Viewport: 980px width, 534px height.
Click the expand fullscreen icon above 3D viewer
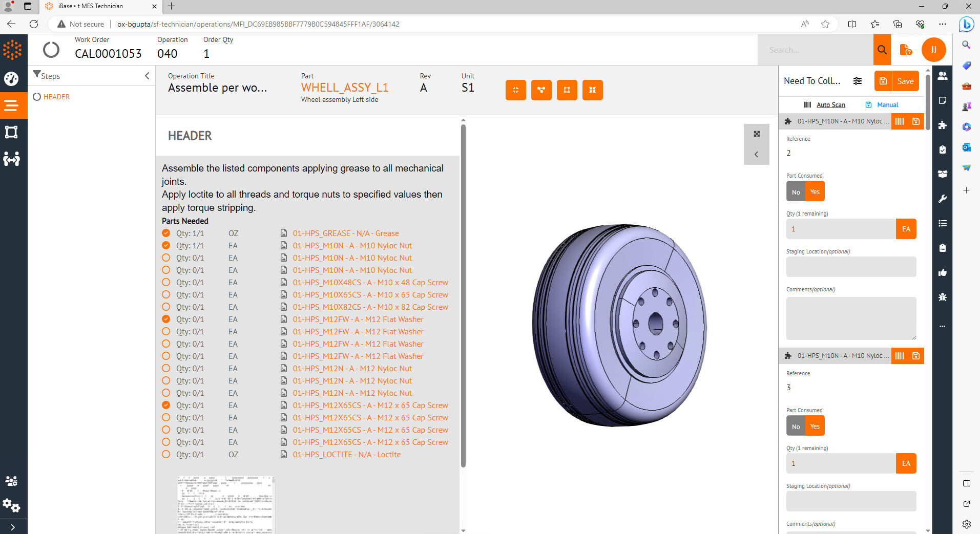[757, 134]
